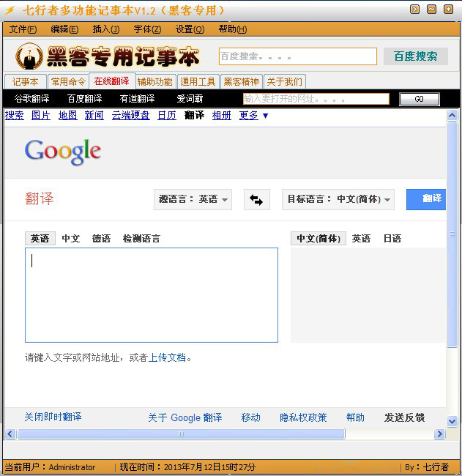Expand the 源语言 dropdown

tap(193, 199)
